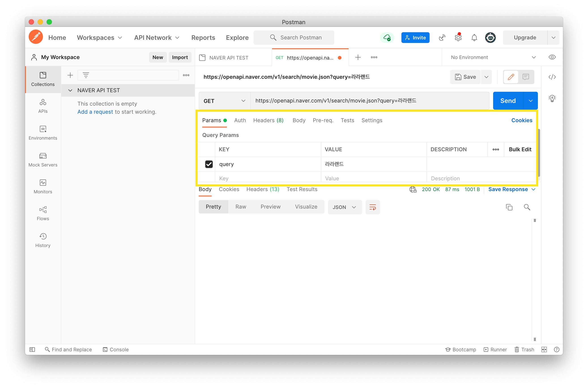The image size is (588, 388).
Task: Open the GET method dropdown
Action: pos(224,101)
